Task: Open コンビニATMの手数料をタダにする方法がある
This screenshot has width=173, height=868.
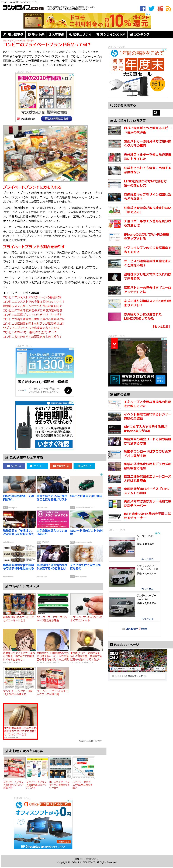Action: [x=33, y=311]
